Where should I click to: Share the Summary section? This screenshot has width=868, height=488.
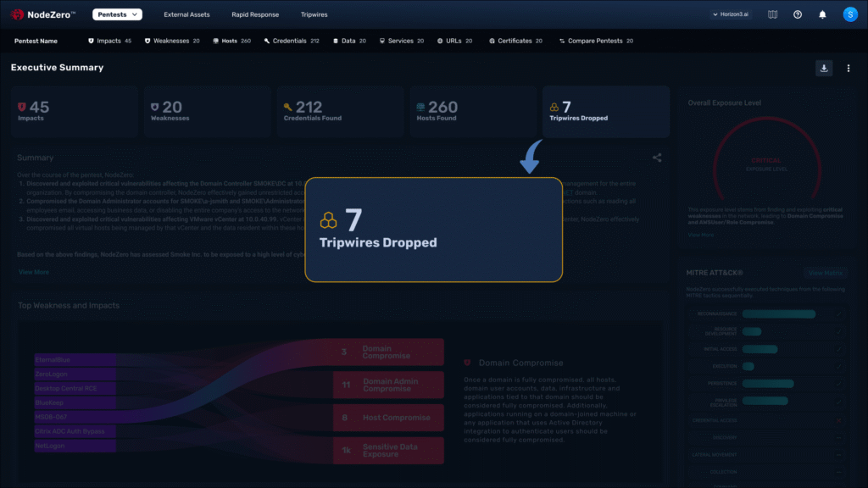pos(657,158)
